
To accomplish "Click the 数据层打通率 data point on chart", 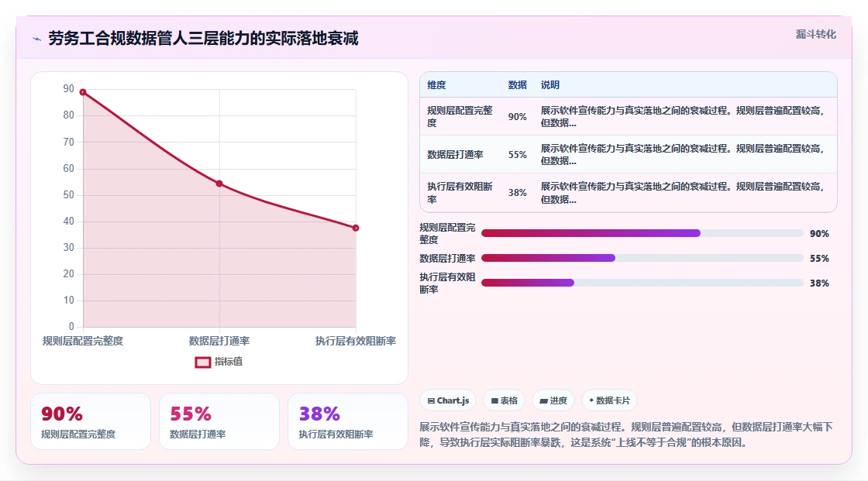I will click(219, 184).
